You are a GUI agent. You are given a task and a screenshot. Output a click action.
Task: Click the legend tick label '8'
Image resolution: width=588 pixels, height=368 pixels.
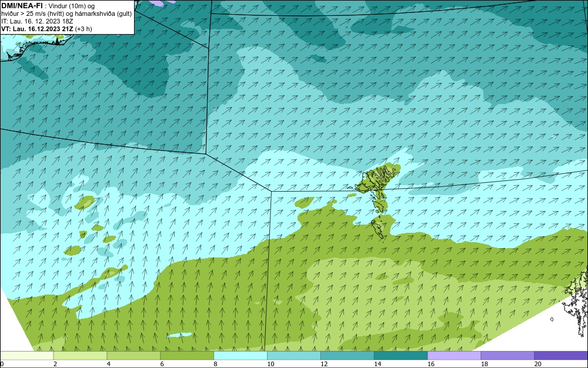coord(216,364)
